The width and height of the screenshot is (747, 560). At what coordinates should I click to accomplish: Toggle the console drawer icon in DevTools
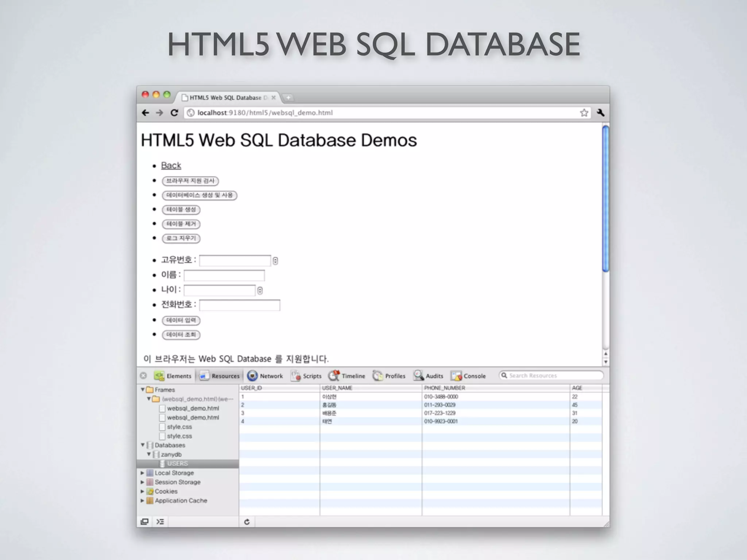click(160, 521)
